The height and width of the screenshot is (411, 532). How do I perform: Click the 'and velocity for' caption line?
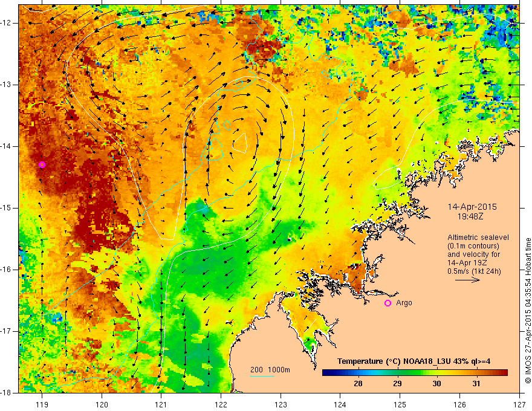coord(473,254)
